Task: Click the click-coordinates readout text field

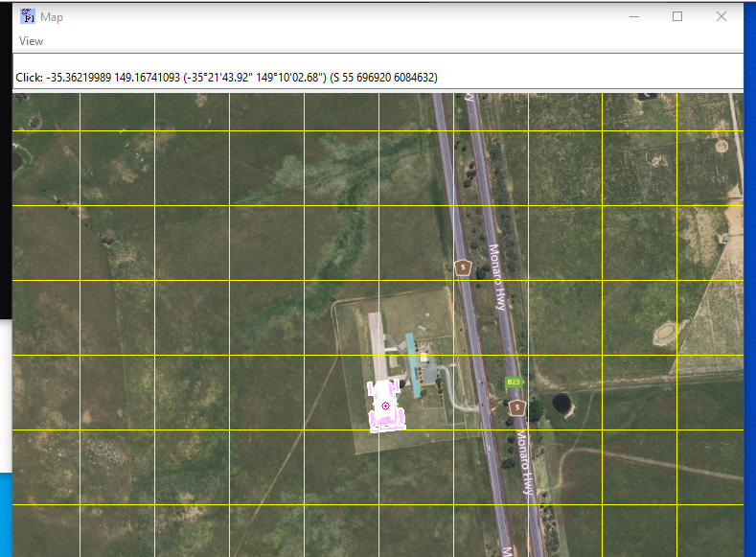Action: coord(378,77)
